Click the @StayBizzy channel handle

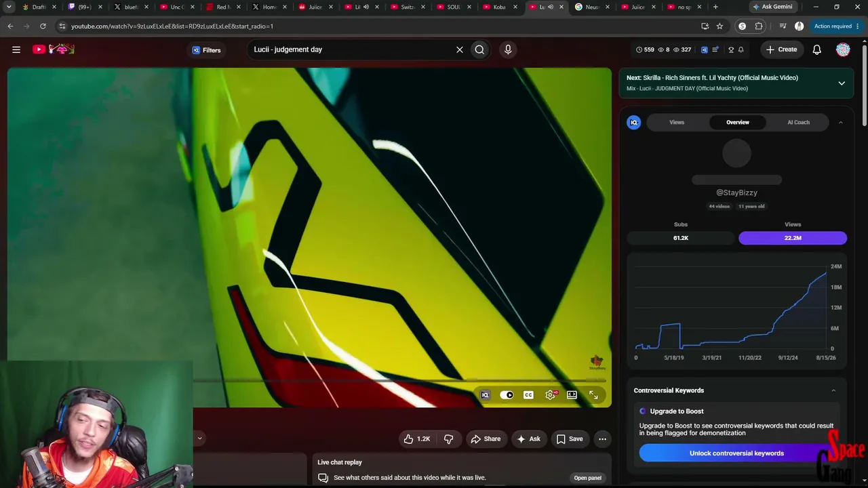tap(736, 192)
